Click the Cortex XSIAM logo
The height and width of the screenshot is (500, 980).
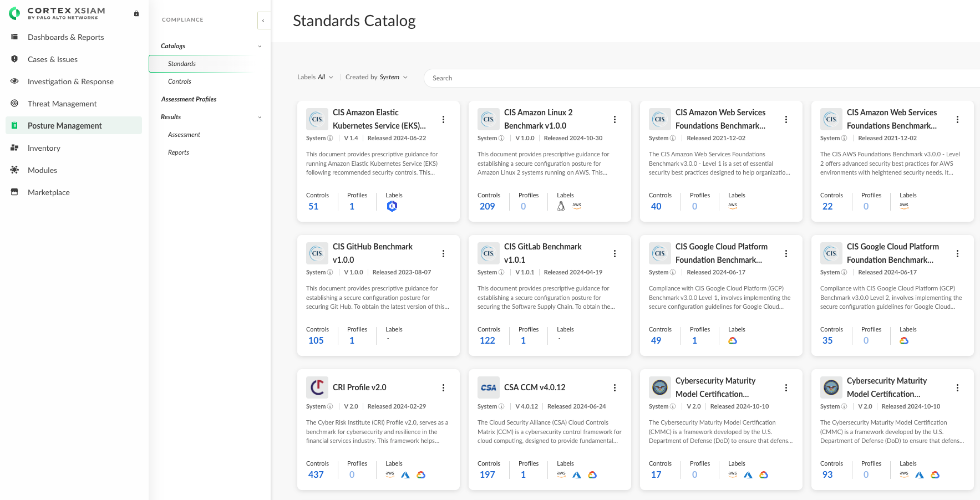[57, 13]
